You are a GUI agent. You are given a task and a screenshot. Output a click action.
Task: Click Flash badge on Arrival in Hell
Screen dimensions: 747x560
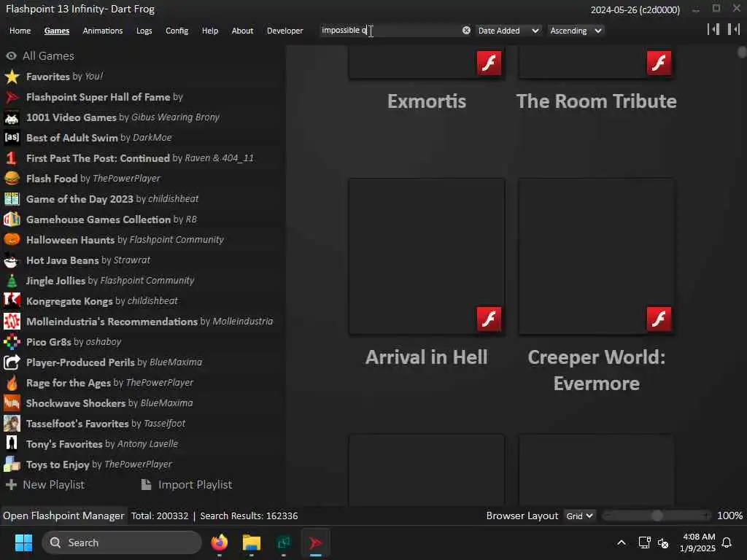[489, 319]
